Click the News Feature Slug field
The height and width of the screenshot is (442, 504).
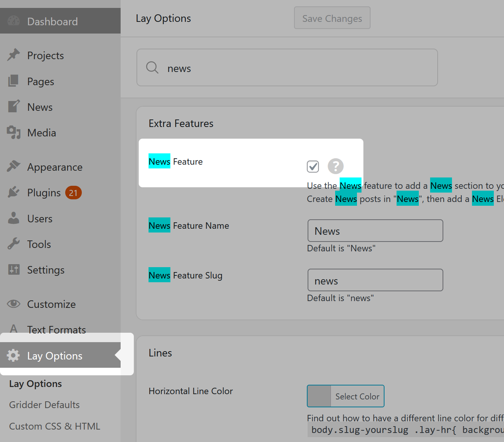tap(375, 280)
